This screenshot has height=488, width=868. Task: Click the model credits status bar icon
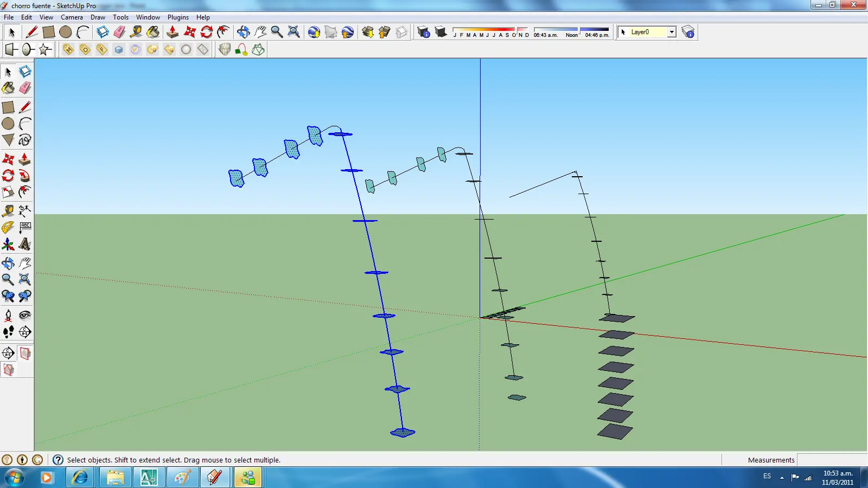click(x=22, y=460)
